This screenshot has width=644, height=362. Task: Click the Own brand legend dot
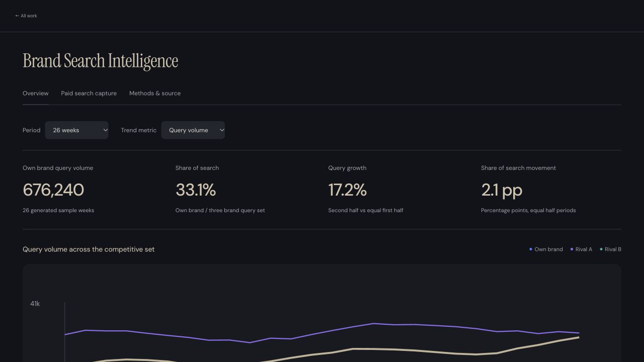(x=530, y=249)
